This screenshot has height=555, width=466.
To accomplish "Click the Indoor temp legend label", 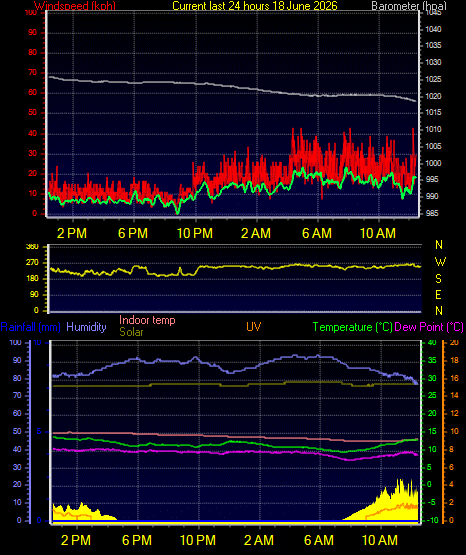I will [x=147, y=320].
